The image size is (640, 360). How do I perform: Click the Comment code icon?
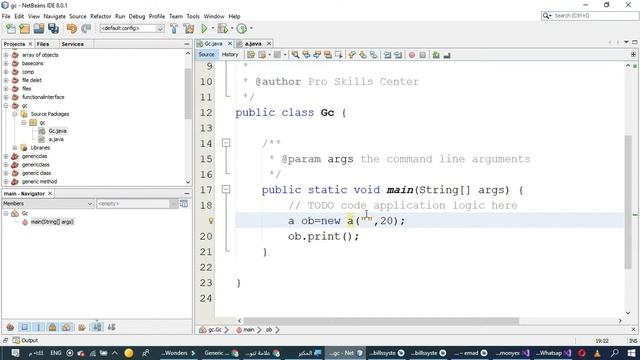[x=436, y=55]
